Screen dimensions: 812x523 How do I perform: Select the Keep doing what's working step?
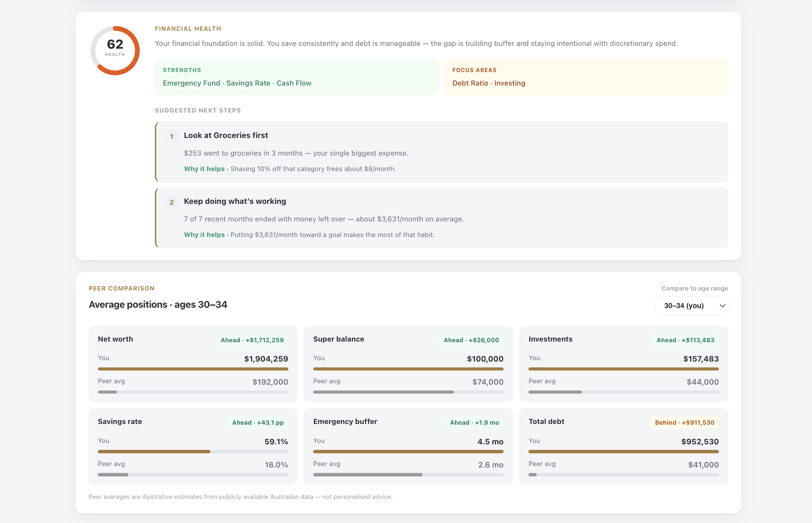coord(442,218)
